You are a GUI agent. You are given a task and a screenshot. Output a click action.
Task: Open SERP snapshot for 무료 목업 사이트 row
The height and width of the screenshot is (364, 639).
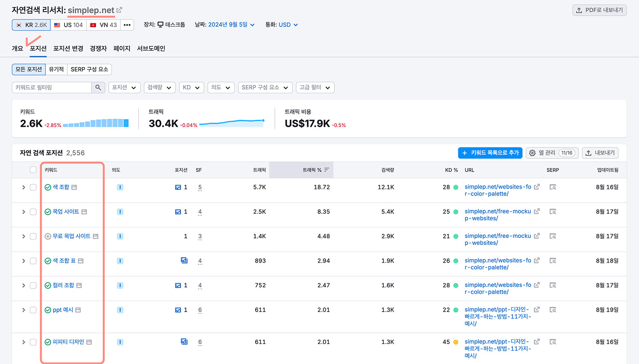pyautogui.click(x=553, y=236)
